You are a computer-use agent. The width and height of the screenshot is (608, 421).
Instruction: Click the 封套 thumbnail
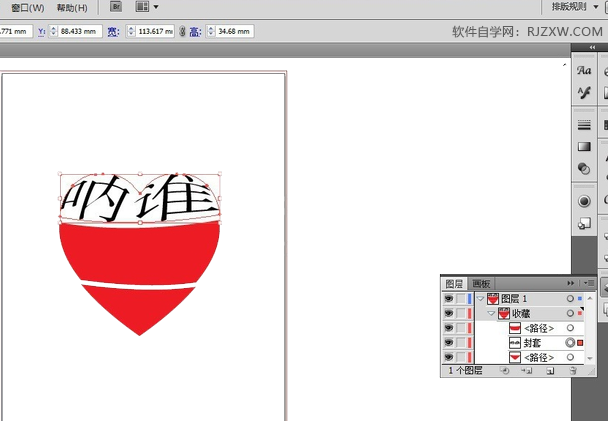[515, 343]
